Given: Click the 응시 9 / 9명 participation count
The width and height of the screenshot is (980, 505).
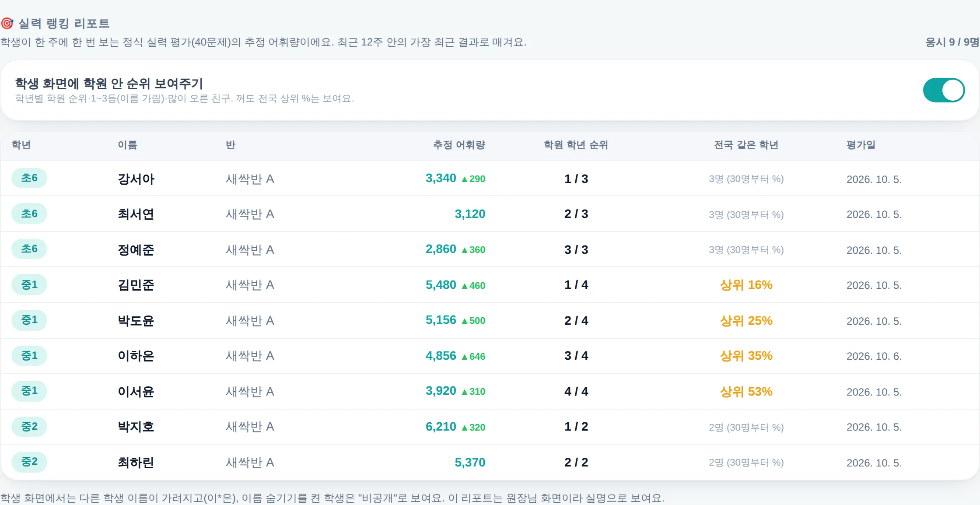Looking at the screenshot, I should 952,42.
